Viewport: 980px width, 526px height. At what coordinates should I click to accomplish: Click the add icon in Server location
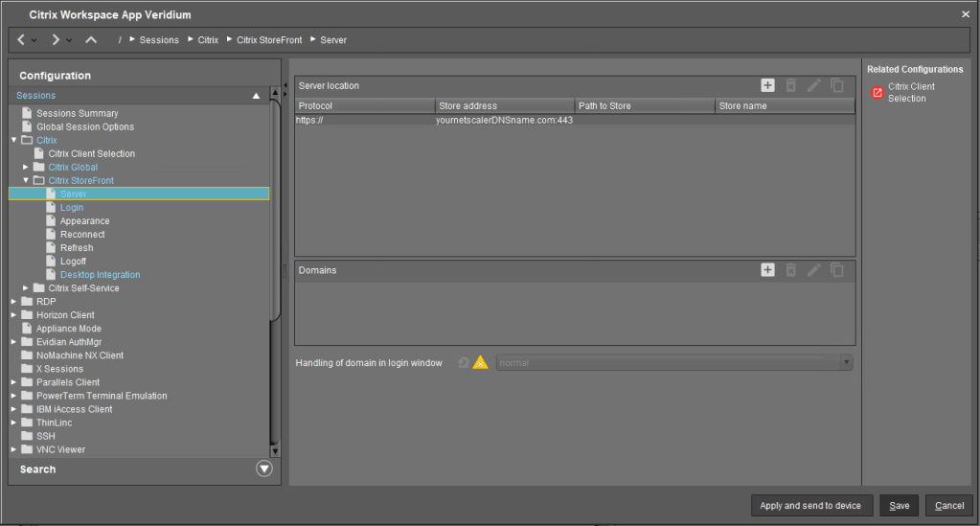767,86
